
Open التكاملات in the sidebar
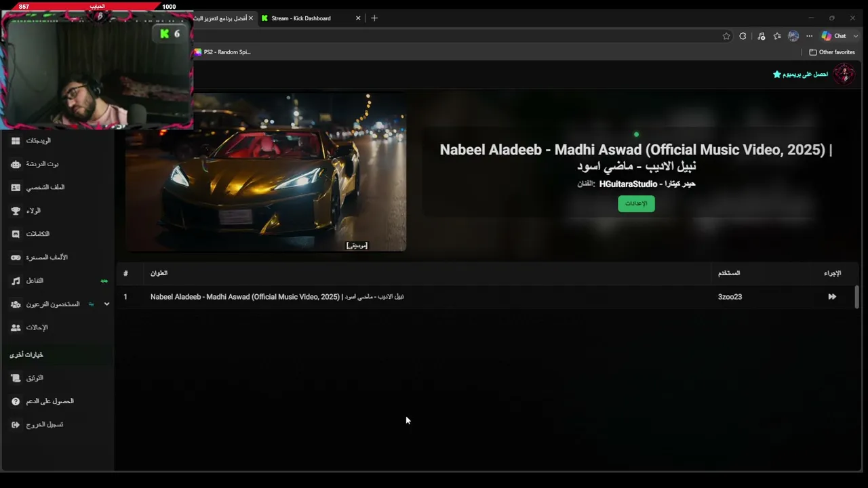tap(38, 234)
